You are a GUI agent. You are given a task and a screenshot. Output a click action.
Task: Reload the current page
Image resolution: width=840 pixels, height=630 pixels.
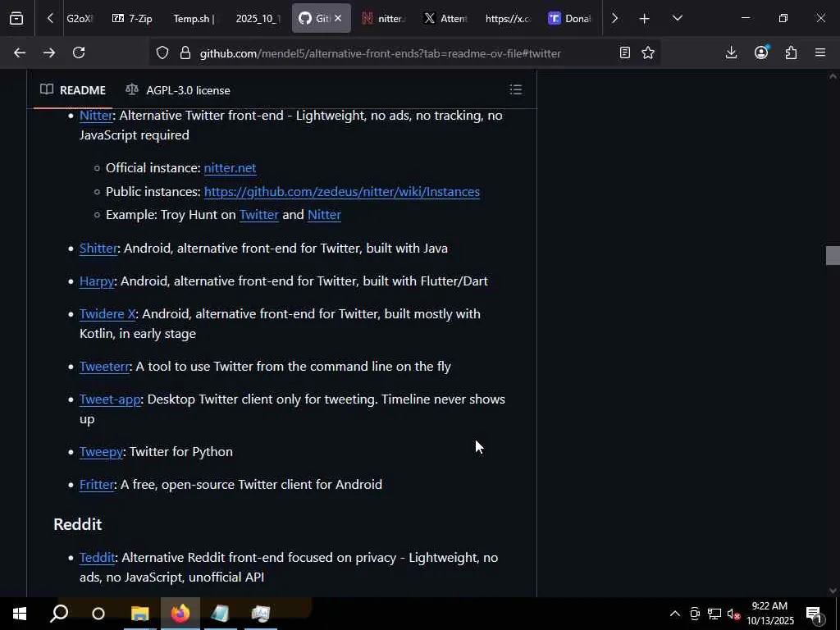click(79, 53)
